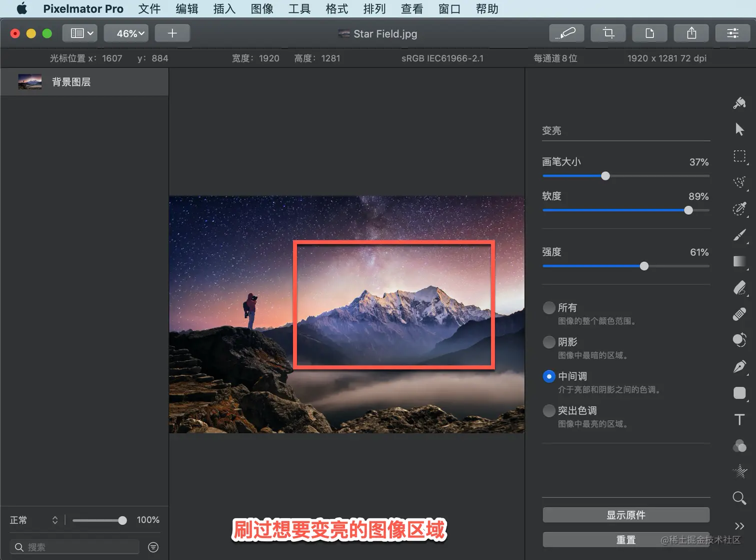The image size is (756, 560).
Task: Click the 搜索 layer search field
Action: pos(74,548)
